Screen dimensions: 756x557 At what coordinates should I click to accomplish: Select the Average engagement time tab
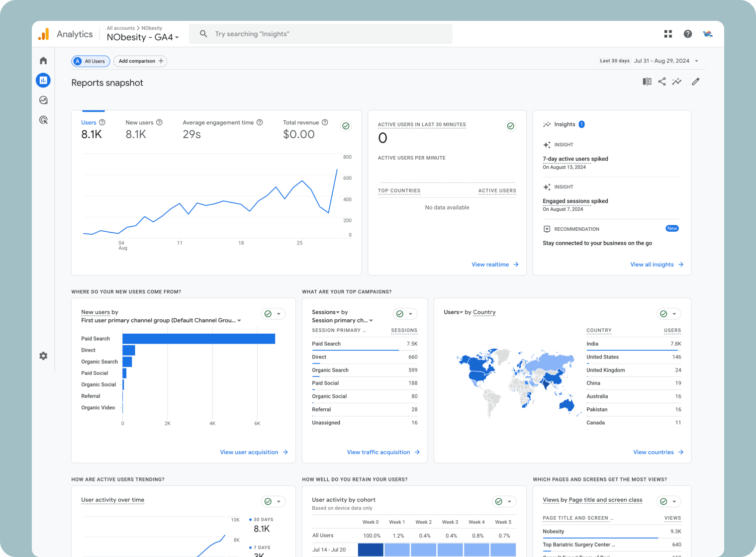[x=222, y=129]
